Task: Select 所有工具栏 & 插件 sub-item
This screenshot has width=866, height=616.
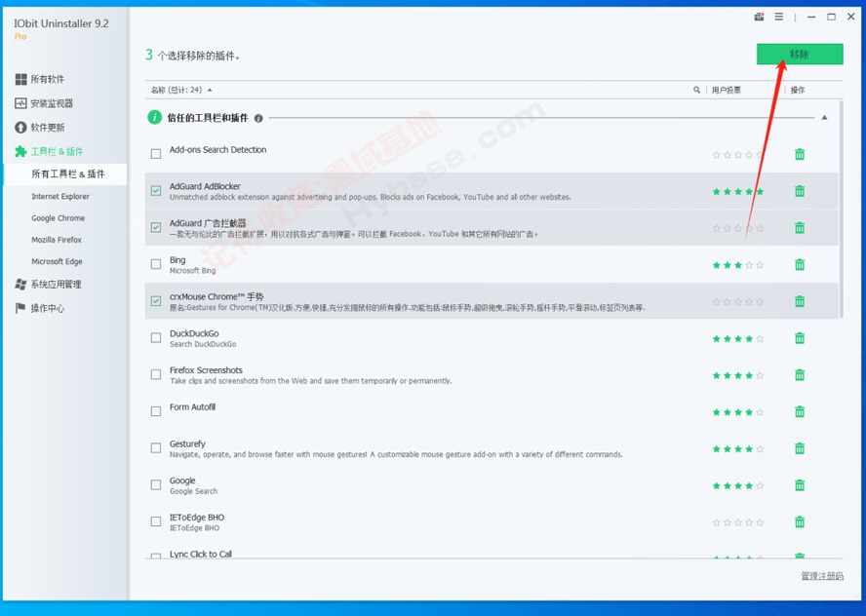Action: tap(65, 174)
